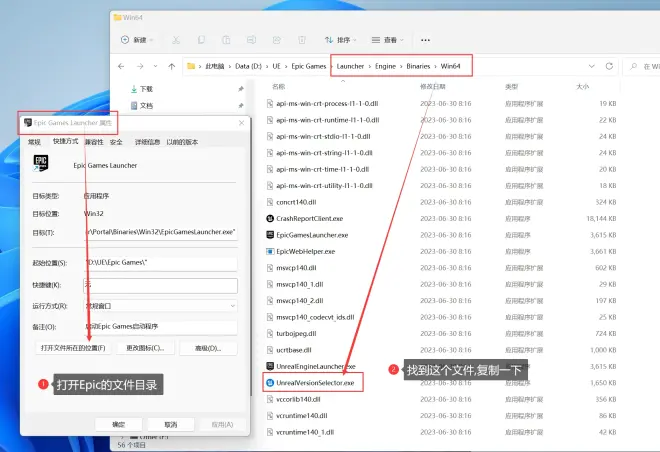Image resolution: width=660 pixels, height=452 pixels.
Task: Open the 查看 (View) dropdown menu
Action: (387, 41)
